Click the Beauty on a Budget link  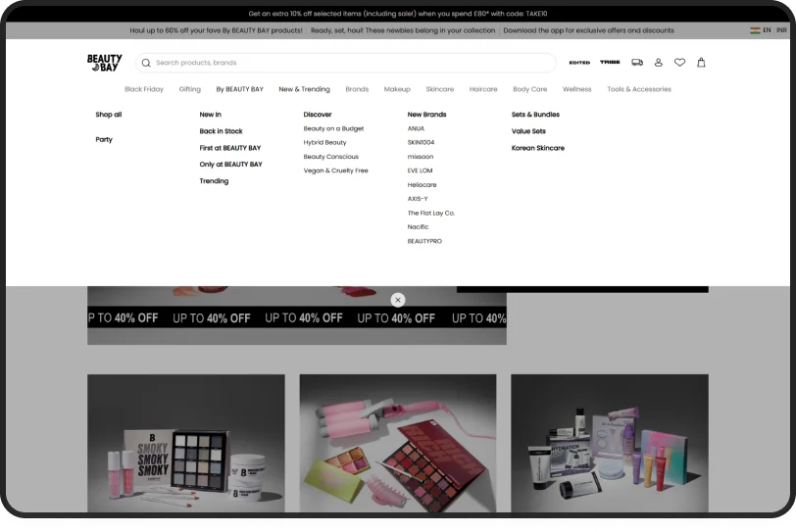333,128
